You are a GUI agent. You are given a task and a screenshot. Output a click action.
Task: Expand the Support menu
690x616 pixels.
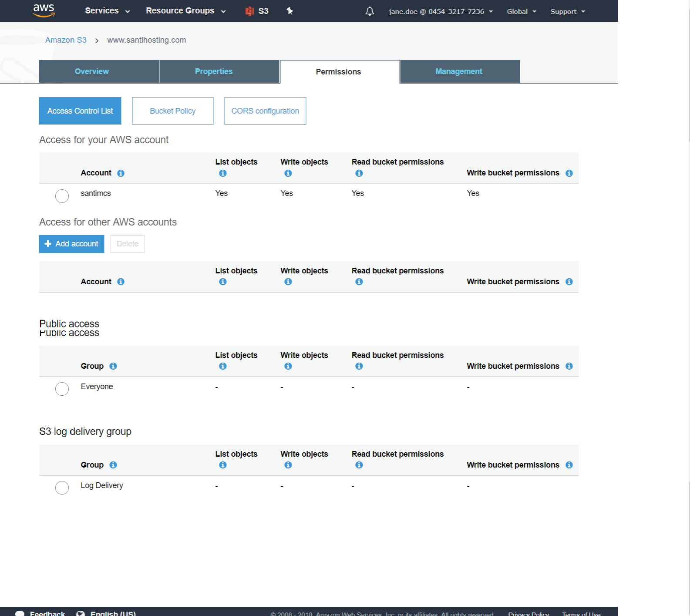(568, 11)
